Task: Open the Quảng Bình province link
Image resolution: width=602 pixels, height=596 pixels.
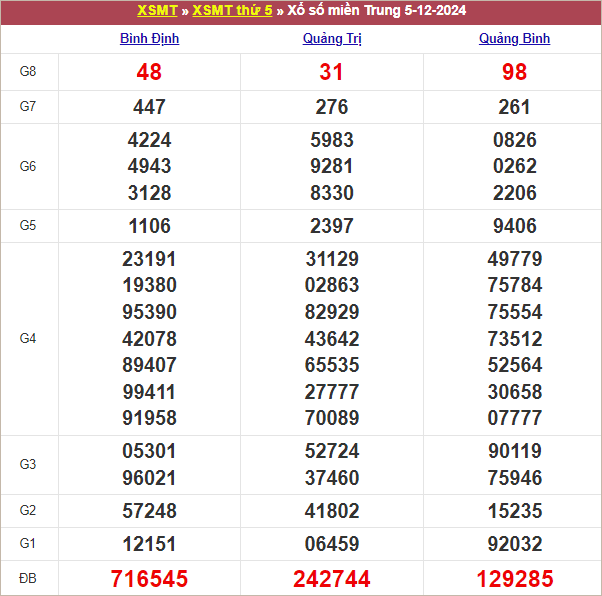Action: tap(514, 38)
